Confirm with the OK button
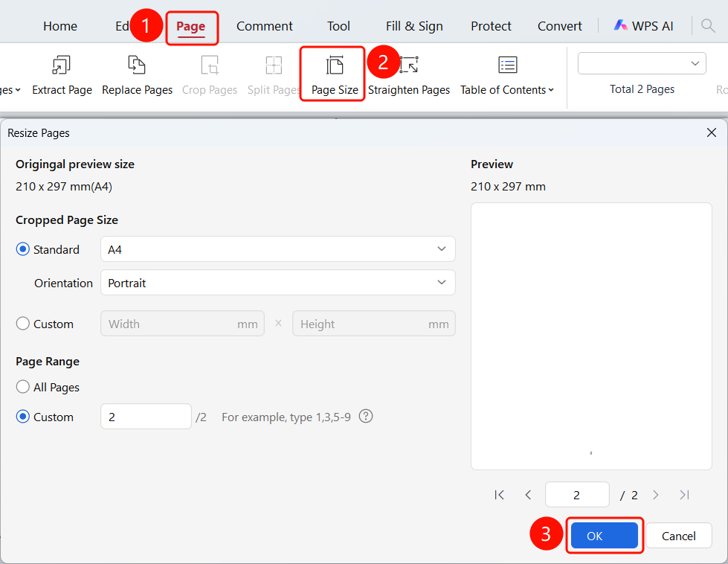The image size is (728, 564). [604, 536]
